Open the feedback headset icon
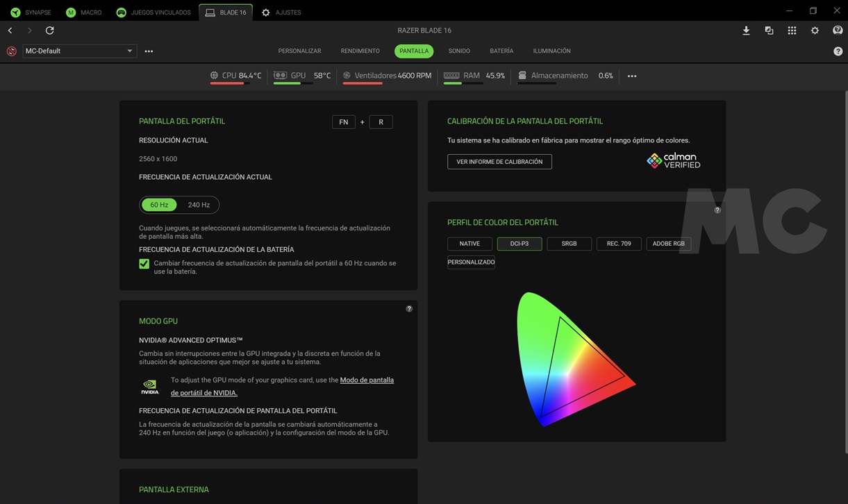 click(838, 31)
